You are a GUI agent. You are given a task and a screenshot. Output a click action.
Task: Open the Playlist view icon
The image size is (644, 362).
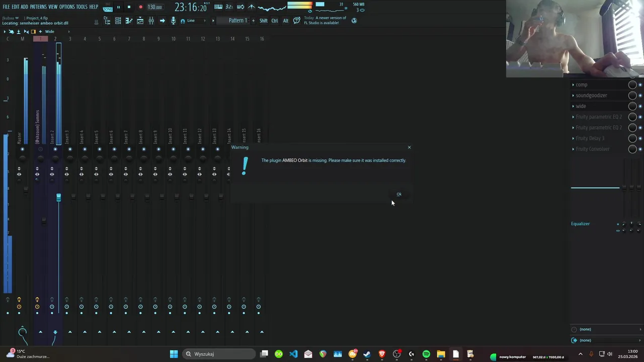point(140,21)
